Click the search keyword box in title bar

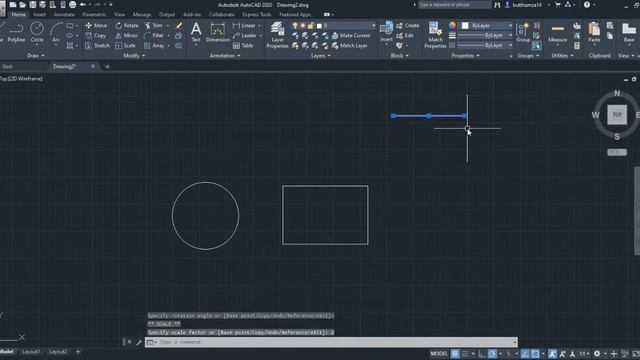click(x=454, y=5)
